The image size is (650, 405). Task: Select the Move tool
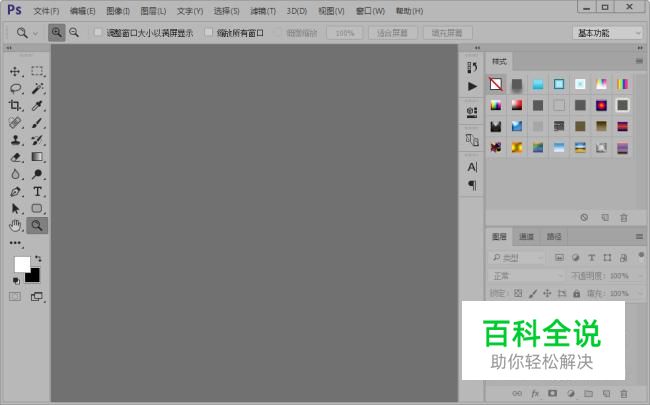click(15, 71)
